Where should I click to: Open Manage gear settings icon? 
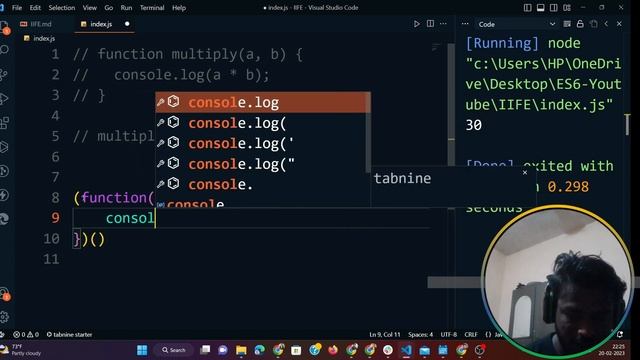coord(4,317)
